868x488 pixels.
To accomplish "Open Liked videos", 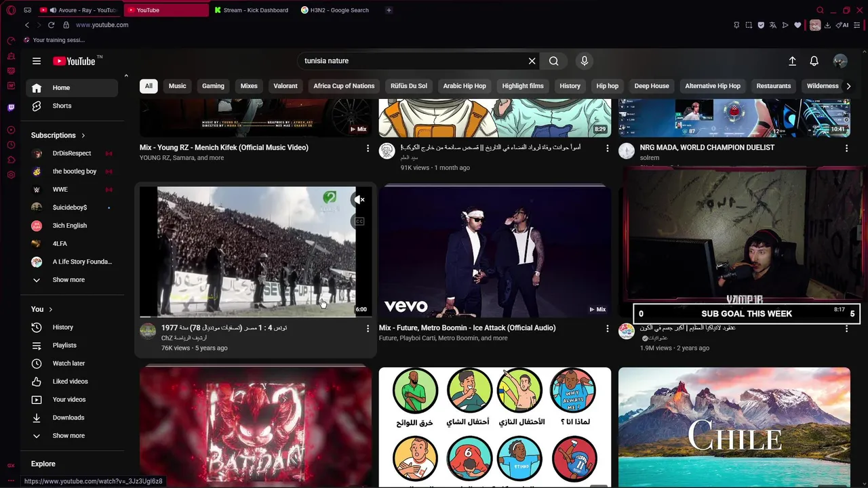I will coord(72,382).
